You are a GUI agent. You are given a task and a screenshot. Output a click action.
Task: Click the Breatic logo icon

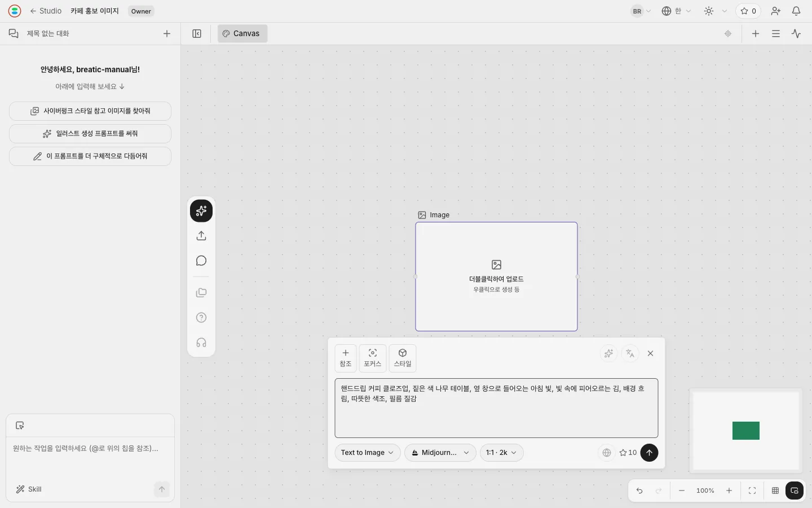[15, 11]
